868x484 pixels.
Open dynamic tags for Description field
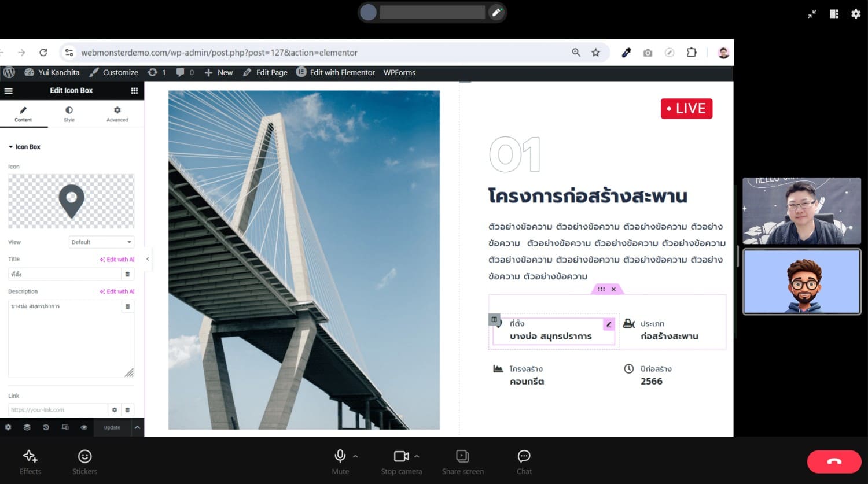(x=127, y=306)
